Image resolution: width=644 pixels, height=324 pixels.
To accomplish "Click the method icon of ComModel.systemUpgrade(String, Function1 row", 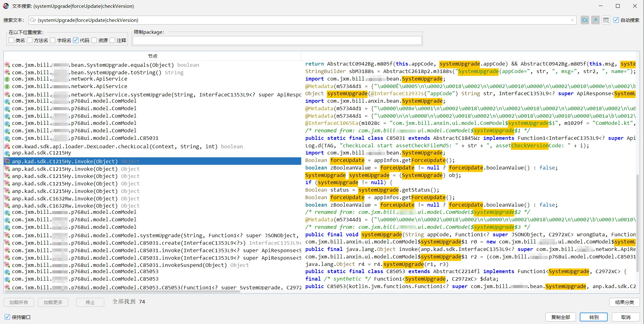I will pos(7,235).
